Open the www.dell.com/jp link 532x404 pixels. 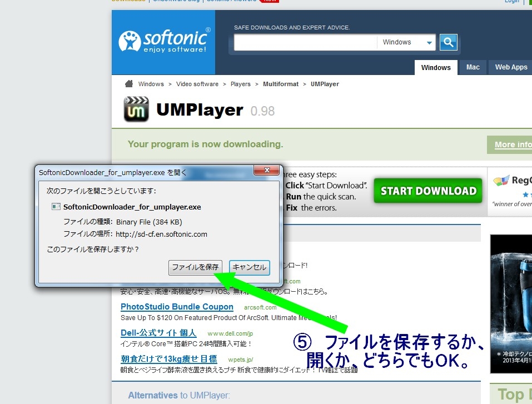pyautogui.click(x=230, y=333)
